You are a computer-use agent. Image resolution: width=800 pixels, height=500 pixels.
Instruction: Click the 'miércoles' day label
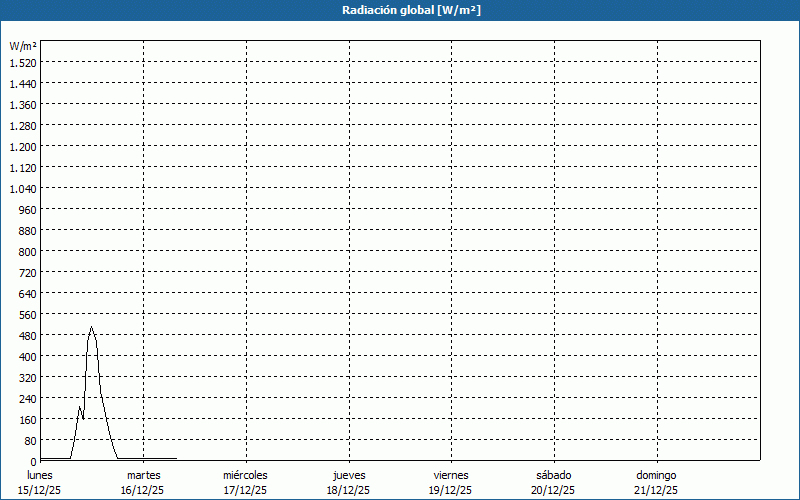click(x=245, y=475)
